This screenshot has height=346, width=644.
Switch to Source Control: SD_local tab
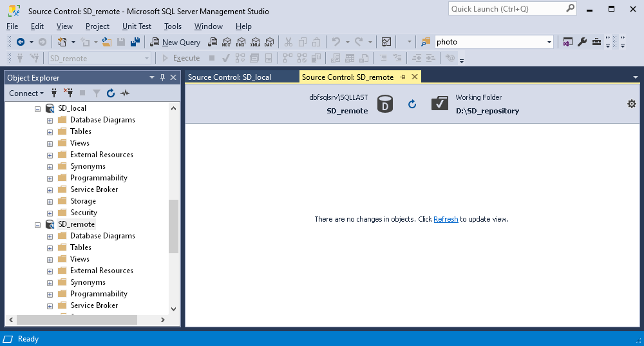pos(230,77)
